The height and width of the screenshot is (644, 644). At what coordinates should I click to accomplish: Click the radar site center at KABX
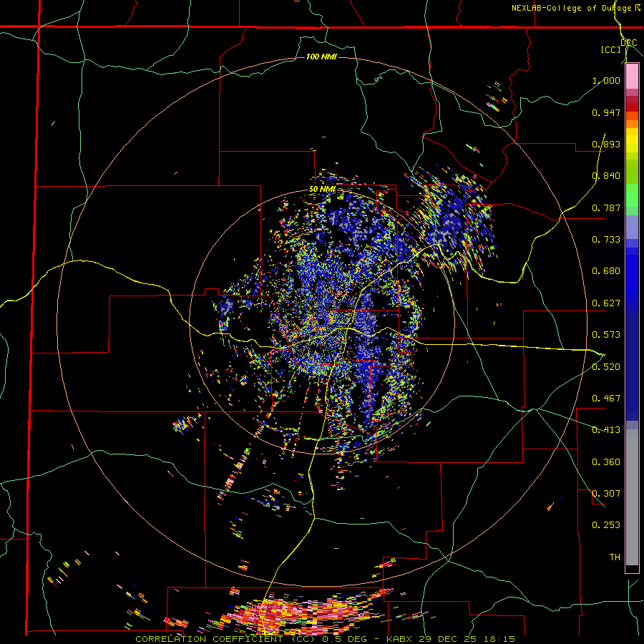(x=321, y=320)
